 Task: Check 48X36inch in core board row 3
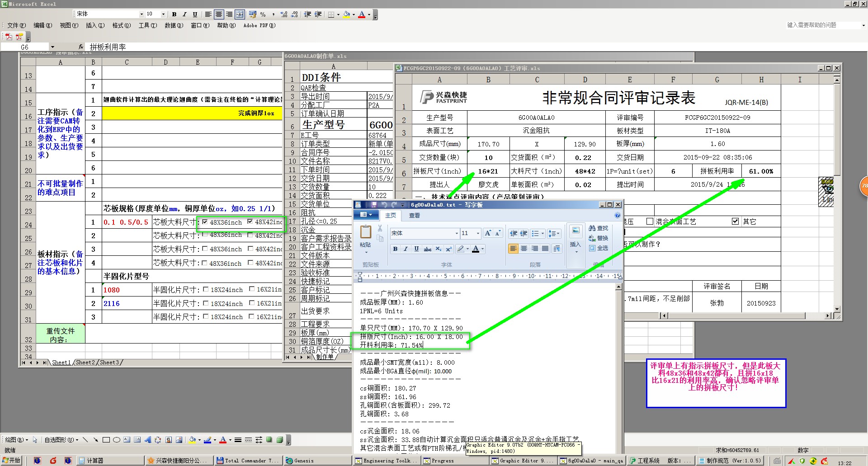click(205, 249)
